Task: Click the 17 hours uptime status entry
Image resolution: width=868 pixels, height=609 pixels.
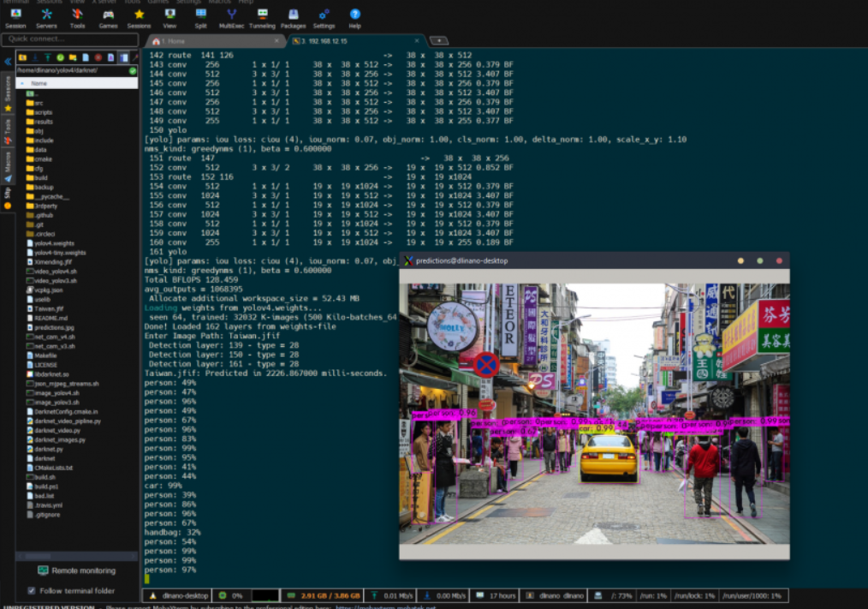Action: point(496,595)
